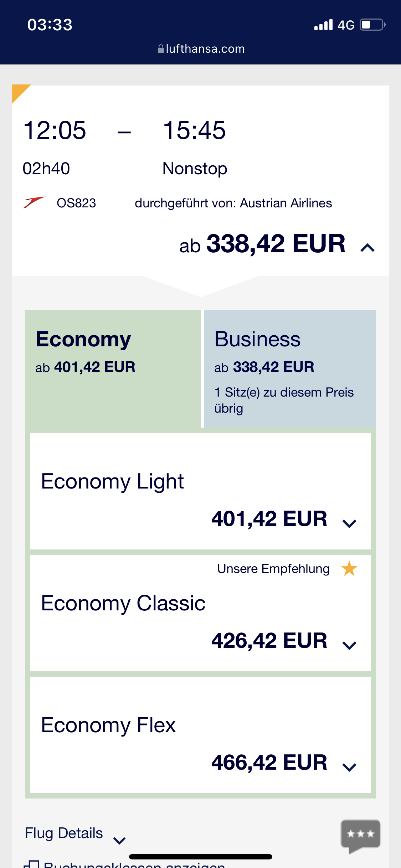Tap the gold star recommendation icon
The image size is (401, 868).
(x=349, y=568)
